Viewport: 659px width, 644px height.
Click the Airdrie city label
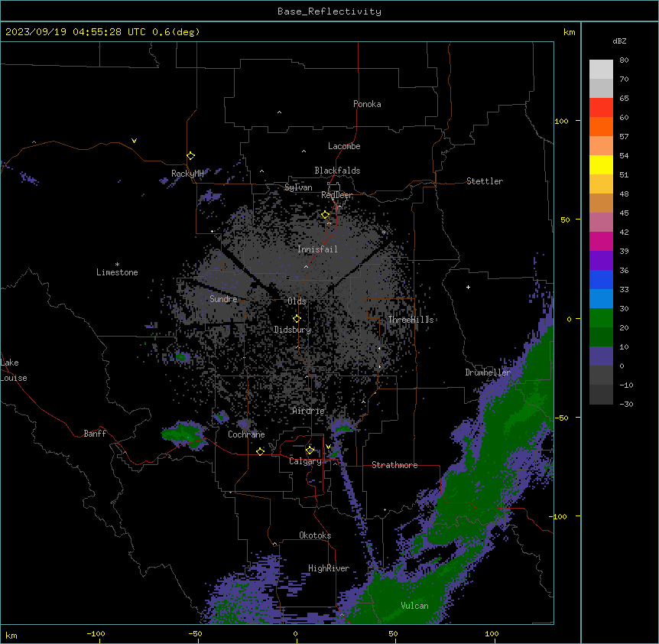(308, 411)
